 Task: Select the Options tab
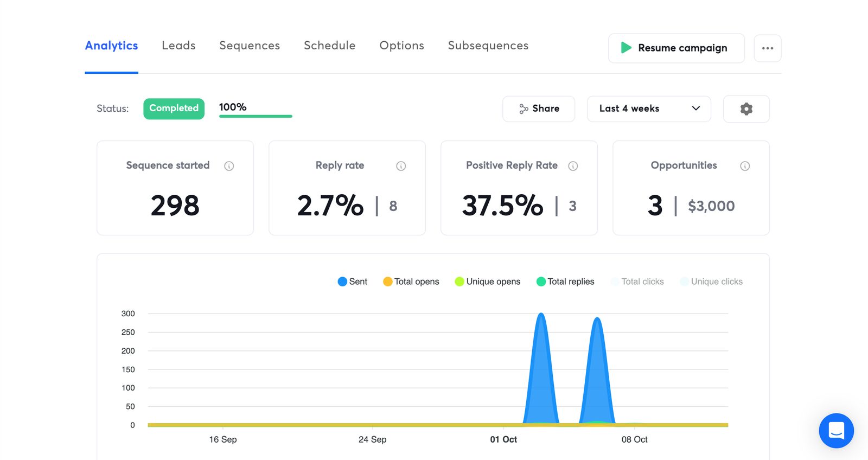[x=401, y=46]
